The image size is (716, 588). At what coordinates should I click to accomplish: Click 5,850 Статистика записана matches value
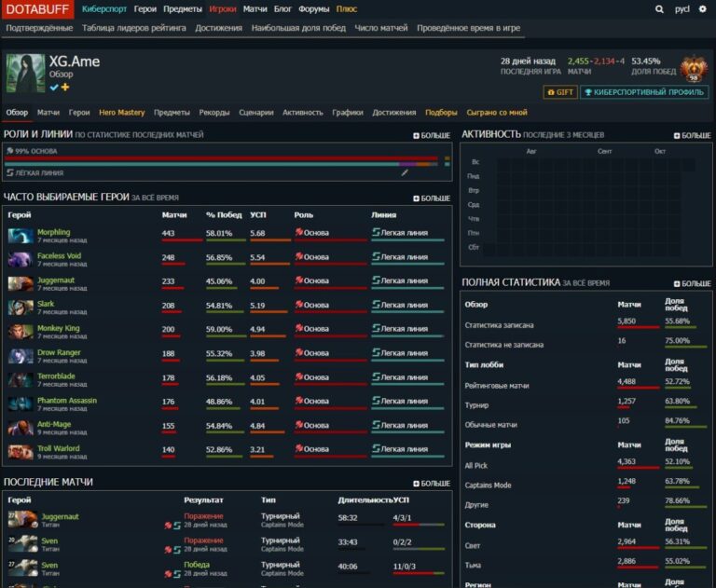click(x=626, y=321)
